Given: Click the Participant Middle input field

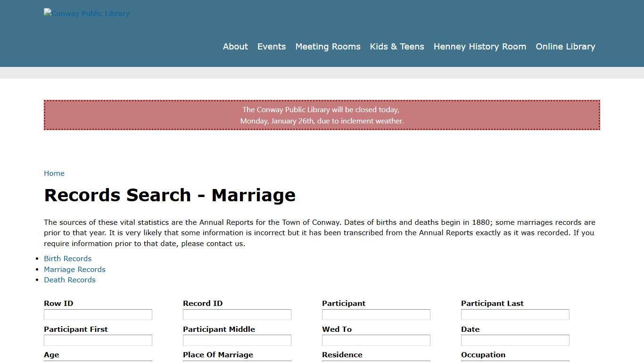Looking at the screenshot, I should pyautogui.click(x=237, y=340).
